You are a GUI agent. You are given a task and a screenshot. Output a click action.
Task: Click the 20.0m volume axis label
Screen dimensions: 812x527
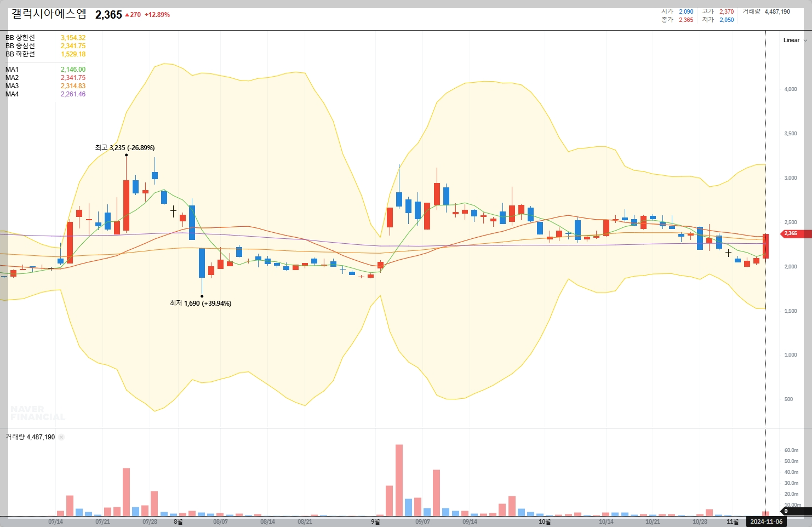coord(791,494)
